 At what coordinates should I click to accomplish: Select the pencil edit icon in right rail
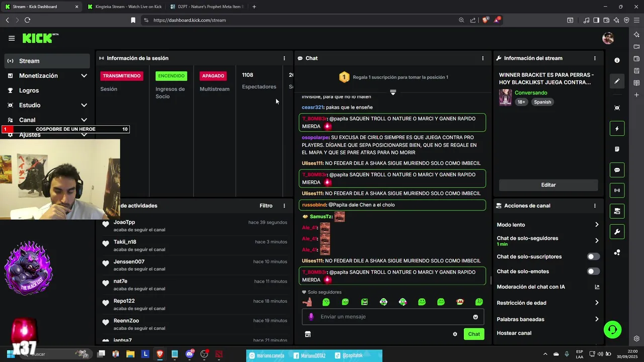click(617, 81)
